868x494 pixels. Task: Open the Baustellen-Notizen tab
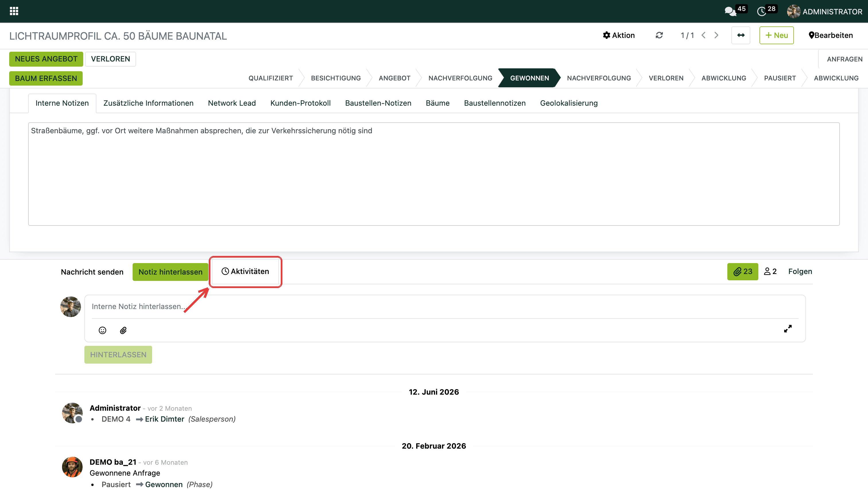coord(378,103)
